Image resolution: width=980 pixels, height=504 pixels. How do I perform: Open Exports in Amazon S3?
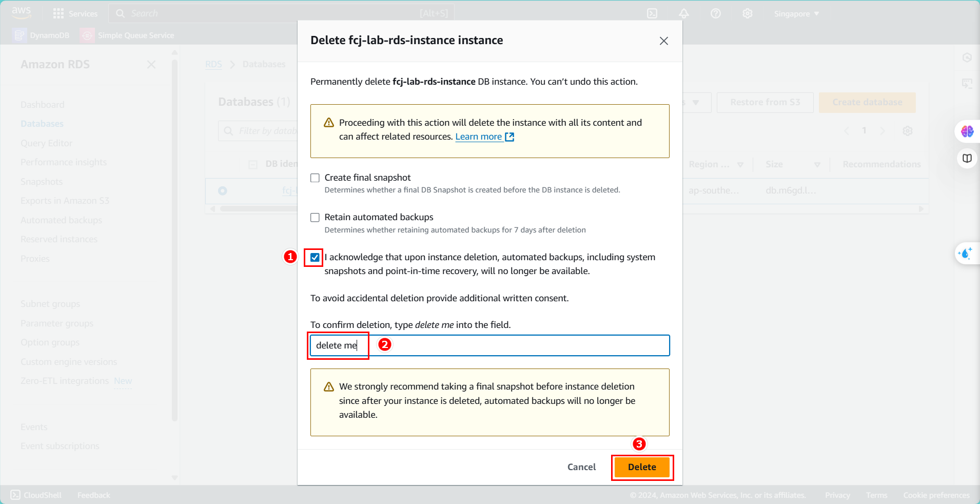65,201
